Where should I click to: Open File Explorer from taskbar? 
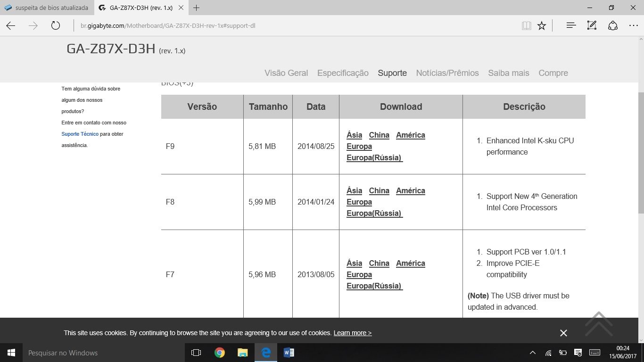pyautogui.click(x=242, y=353)
